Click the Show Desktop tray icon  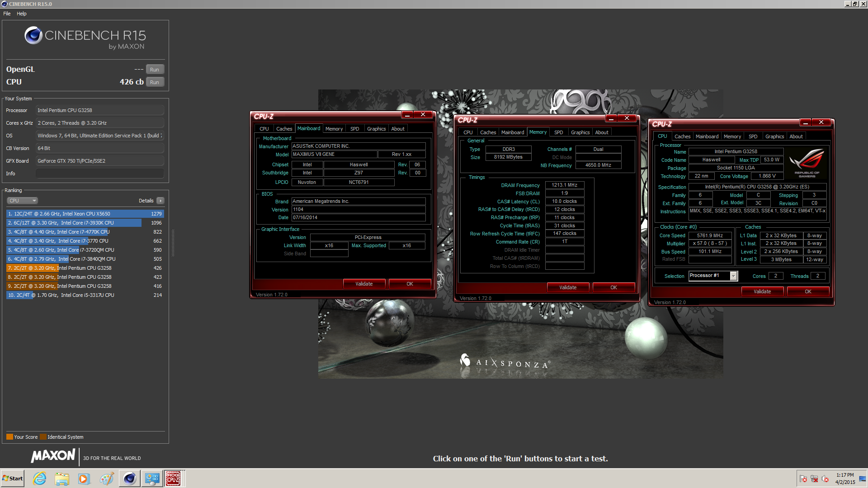pyautogui.click(x=863, y=479)
